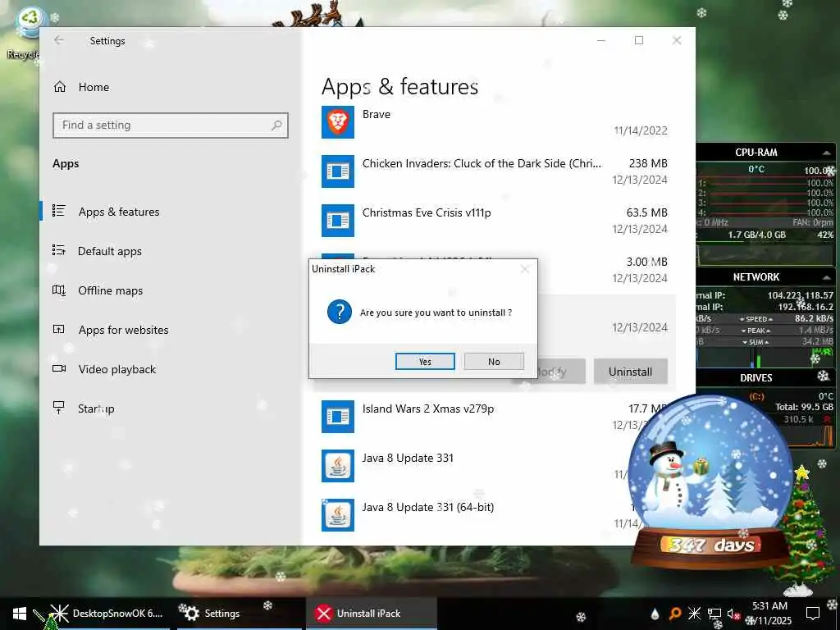Open Windows Start menu
The width and height of the screenshot is (840, 630).
click(20, 614)
